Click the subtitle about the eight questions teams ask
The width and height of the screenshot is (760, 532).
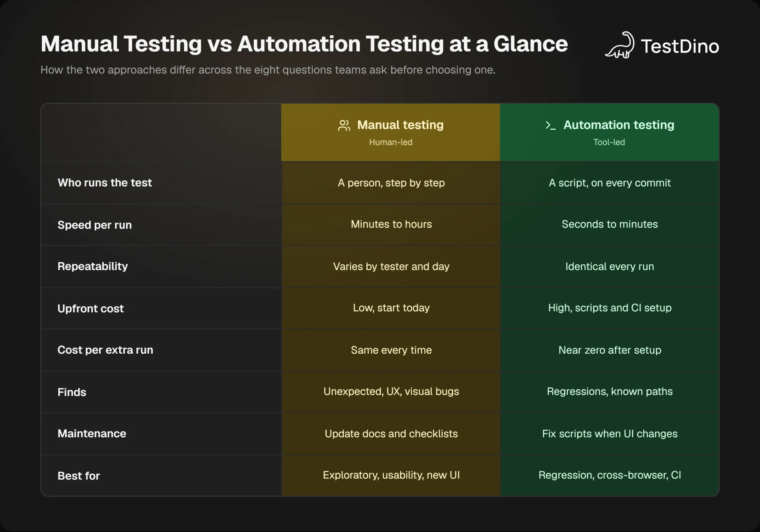coord(268,70)
